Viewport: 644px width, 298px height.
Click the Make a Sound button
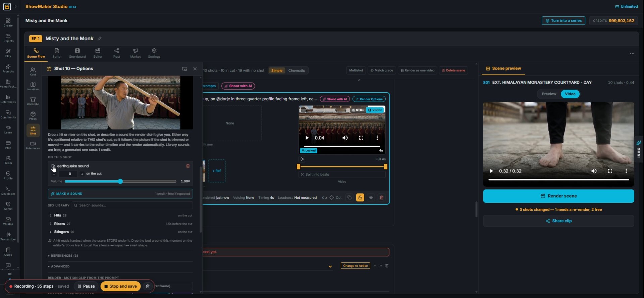pos(120,194)
